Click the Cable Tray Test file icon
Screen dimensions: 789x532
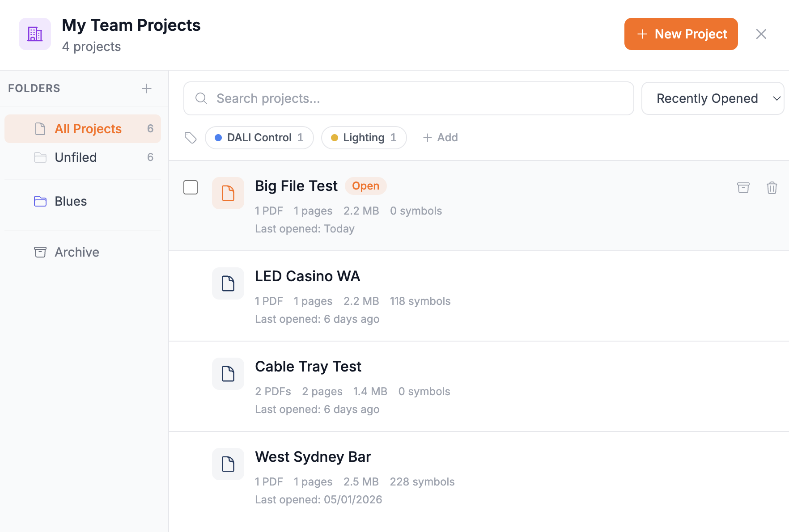228,374
